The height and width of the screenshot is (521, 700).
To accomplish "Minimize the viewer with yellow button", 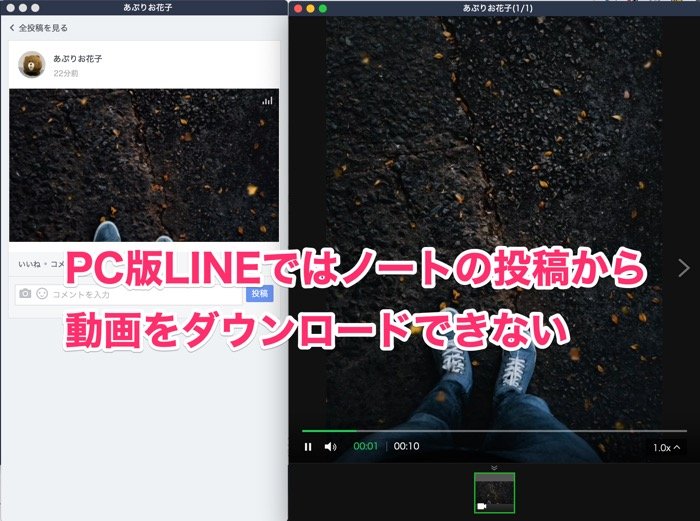I will click(310, 8).
